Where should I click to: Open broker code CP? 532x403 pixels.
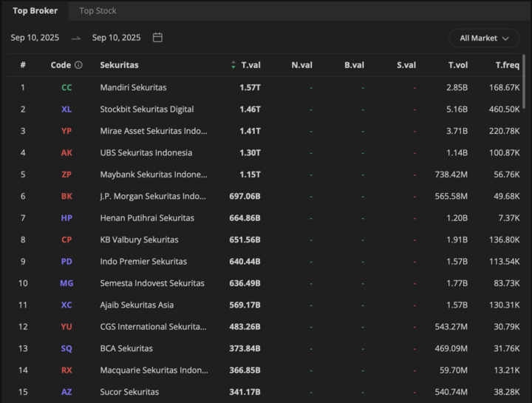coord(66,240)
